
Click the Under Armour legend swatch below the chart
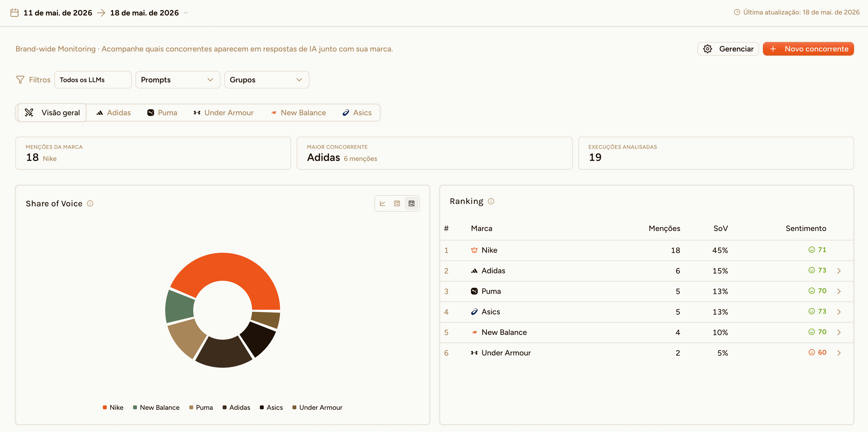click(x=294, y=407)
